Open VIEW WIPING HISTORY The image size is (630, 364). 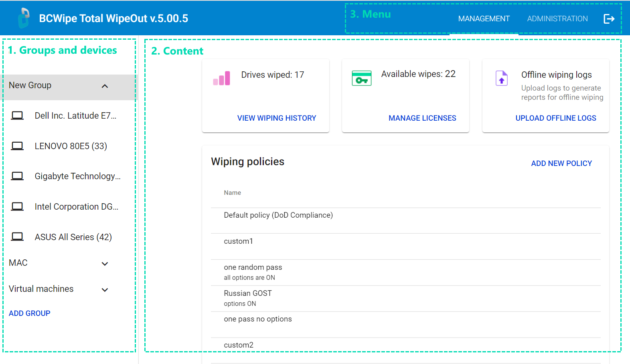click(x=277, y=118)
